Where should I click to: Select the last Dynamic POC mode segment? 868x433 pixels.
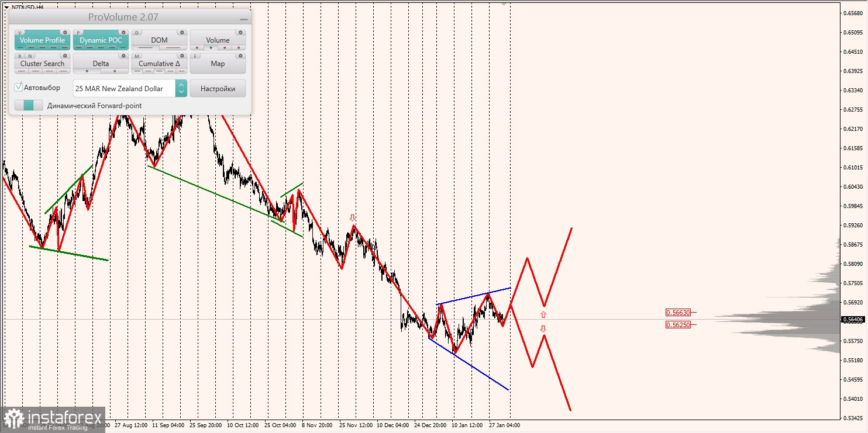[x=123, y=47]
